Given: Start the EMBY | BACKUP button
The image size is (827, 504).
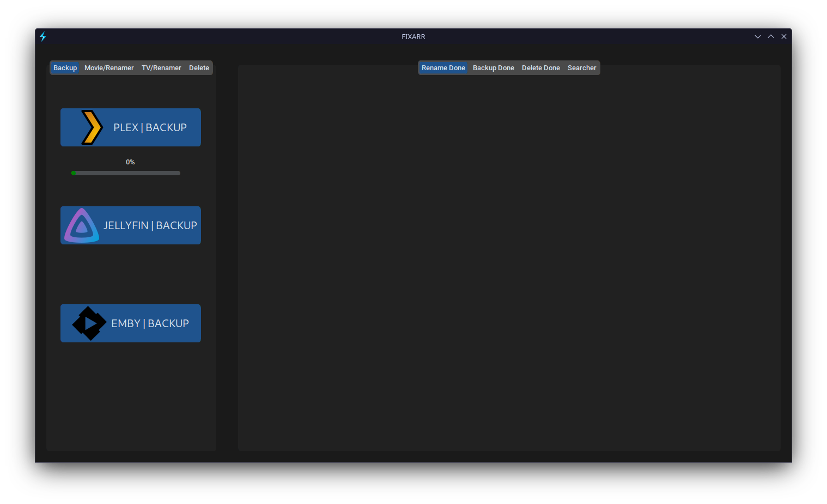Looking at the screenshot, I should tap(131, 323).
